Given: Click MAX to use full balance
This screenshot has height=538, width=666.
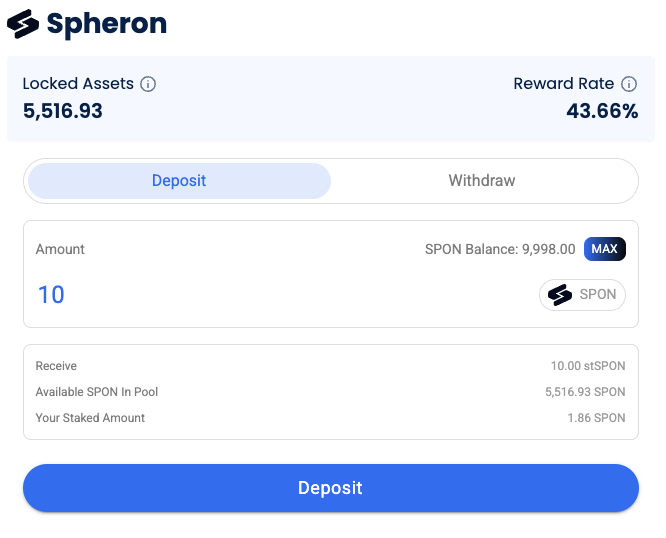Looking at the screenshot, I should [x=604, y=249].
